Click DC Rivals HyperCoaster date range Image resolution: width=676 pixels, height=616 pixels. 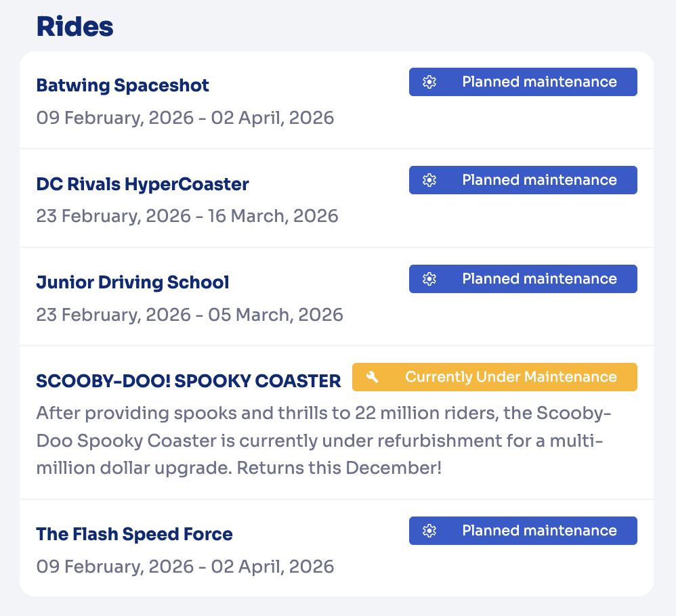click(187, 216)
